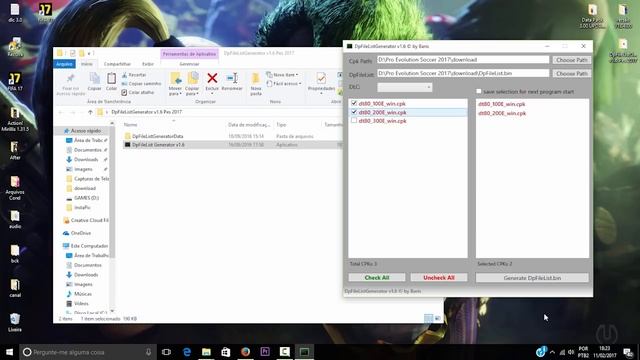Open the audio desktop folder

click(x=15, y=219)
